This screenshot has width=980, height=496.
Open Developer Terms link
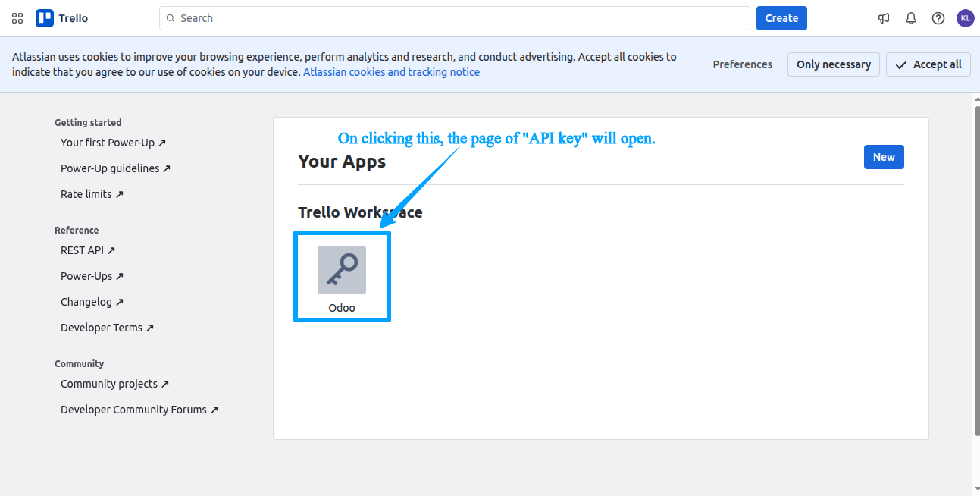pyautogui.click(x=107, y=328)
